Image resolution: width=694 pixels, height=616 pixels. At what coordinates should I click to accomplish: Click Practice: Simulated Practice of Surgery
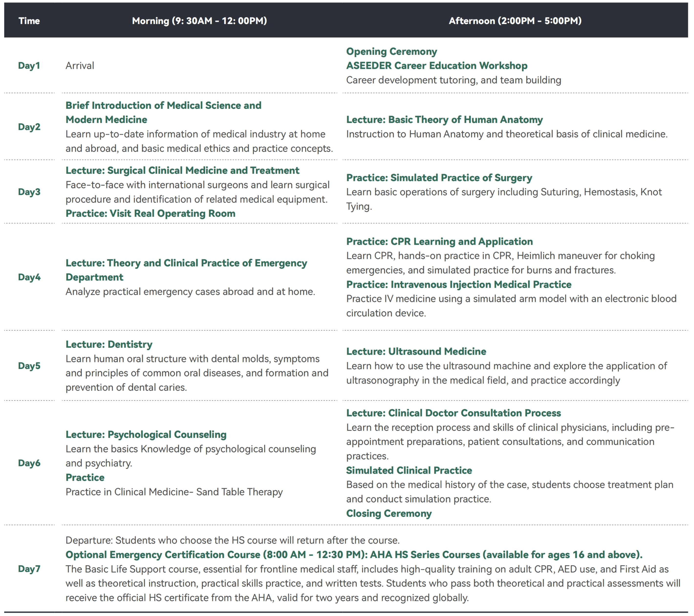439,178
